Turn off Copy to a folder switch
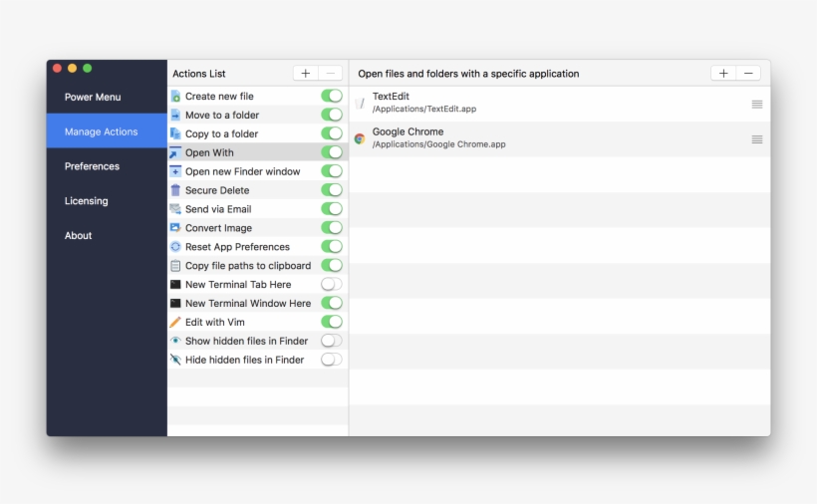The image size is (817, 504). [332, 133]
